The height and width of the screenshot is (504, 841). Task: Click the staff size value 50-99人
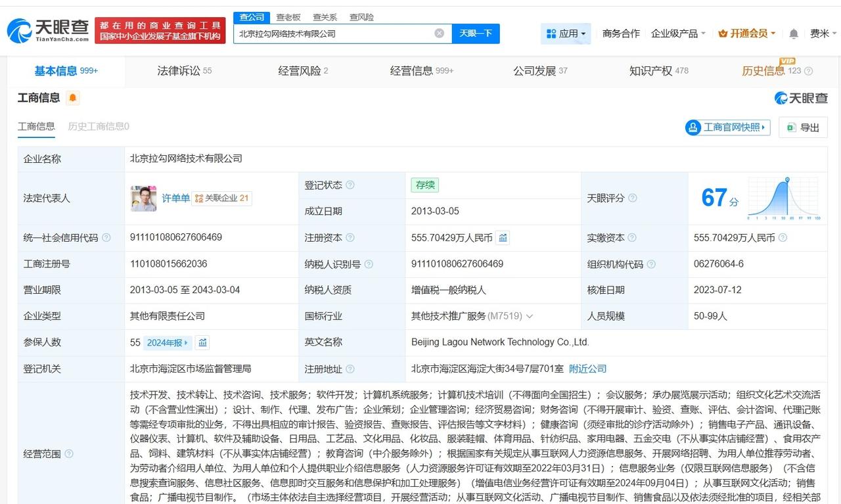[x=710, y=316]
